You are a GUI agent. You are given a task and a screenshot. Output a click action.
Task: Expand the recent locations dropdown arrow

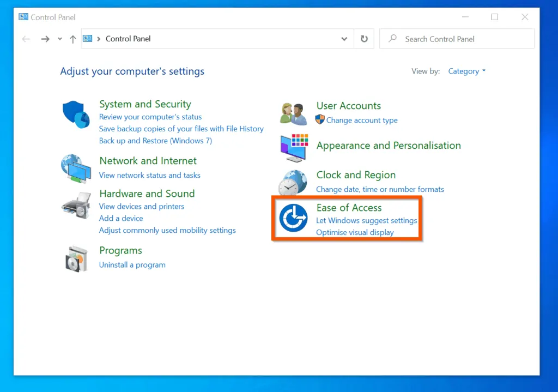(x=60, y=39)
